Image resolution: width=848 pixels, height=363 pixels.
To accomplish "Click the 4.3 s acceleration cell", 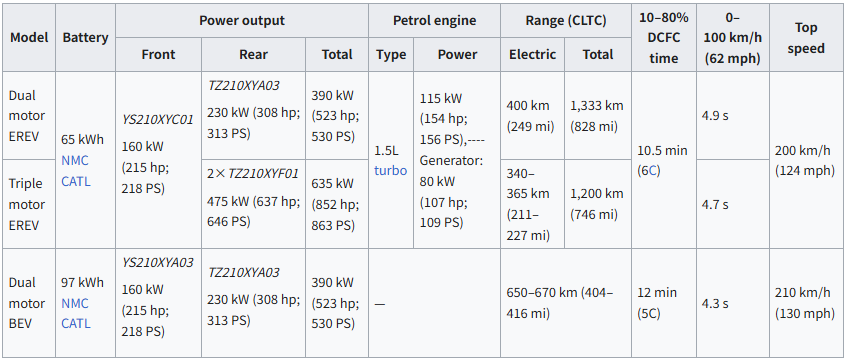I will tap(733, 303).
